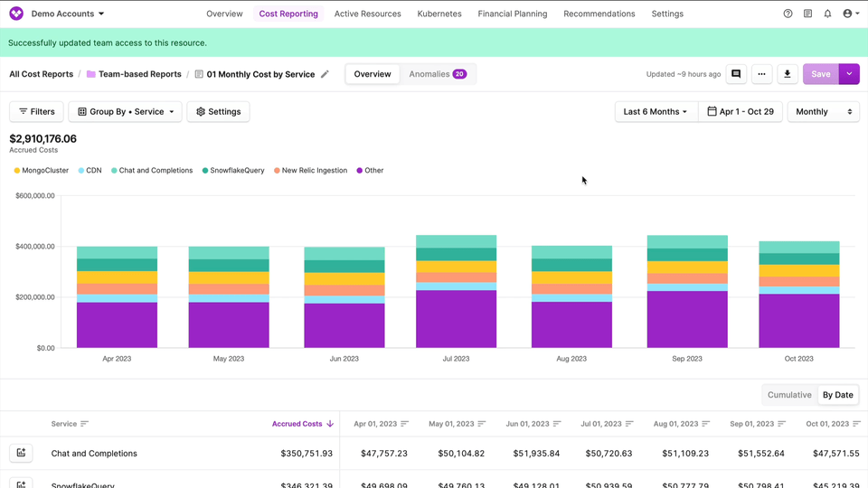Open the Kubernetes nav tab
Screen dimensions: 868x488
(439, 14)
